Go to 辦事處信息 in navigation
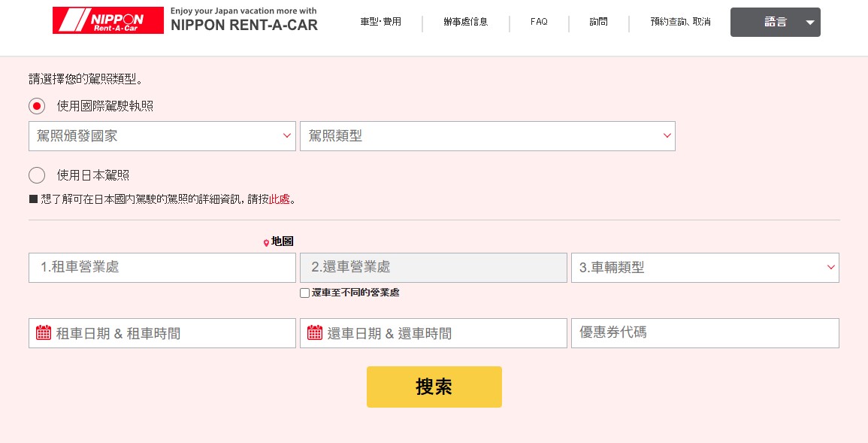 pos(465,22)
